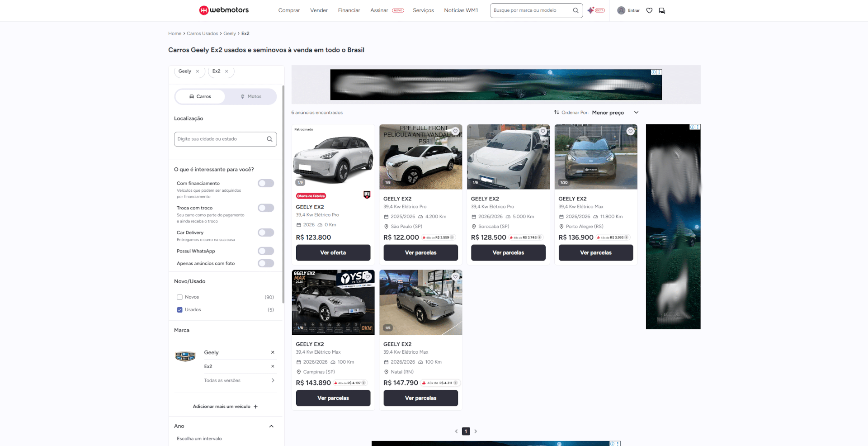
Task: Enable the Car Delivery toggle
Action: pyautogui.click(x=266, y=232)
